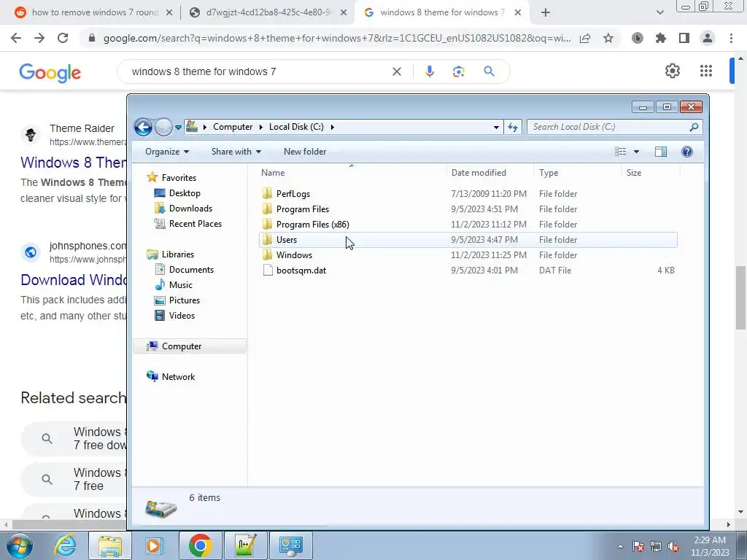Bookmark this page with star icon
The image size is (747, 560).
(608, 38)
